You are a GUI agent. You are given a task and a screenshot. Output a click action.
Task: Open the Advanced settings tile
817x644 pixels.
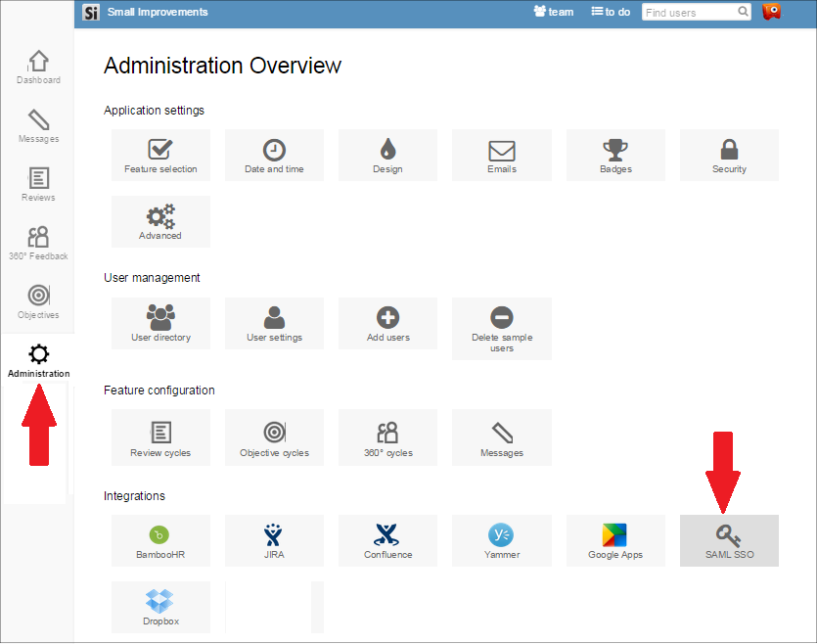tap(160, 221)
